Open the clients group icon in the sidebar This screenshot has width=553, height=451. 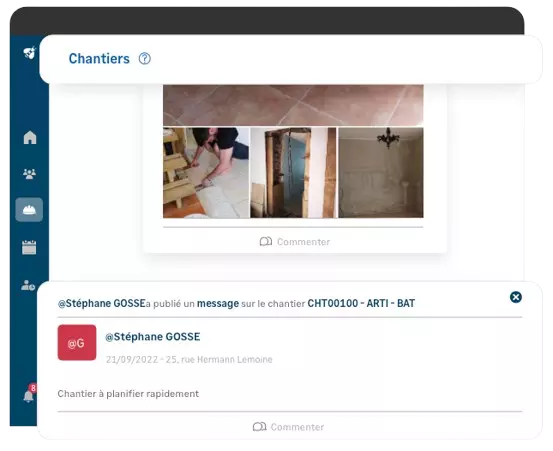click(29, 174)
